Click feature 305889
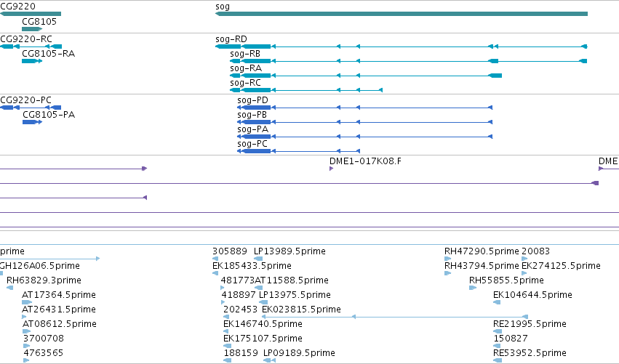 pos(230,251)
